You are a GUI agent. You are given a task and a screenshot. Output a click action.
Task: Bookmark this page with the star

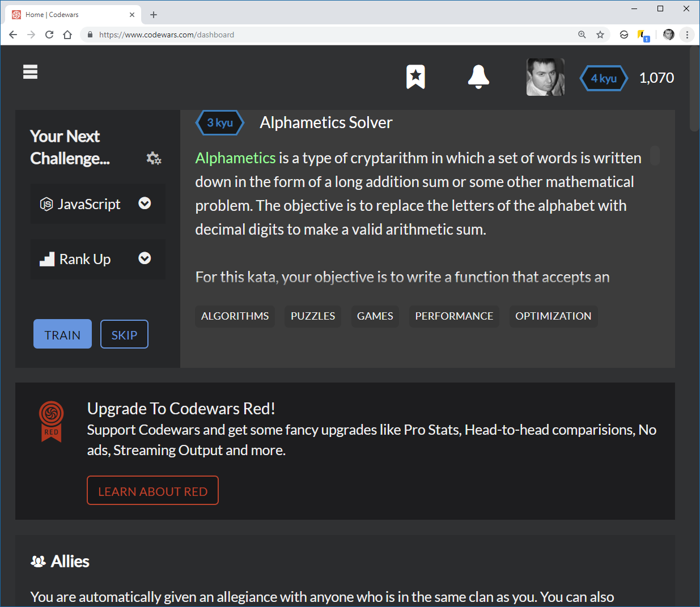pos(600,35)
